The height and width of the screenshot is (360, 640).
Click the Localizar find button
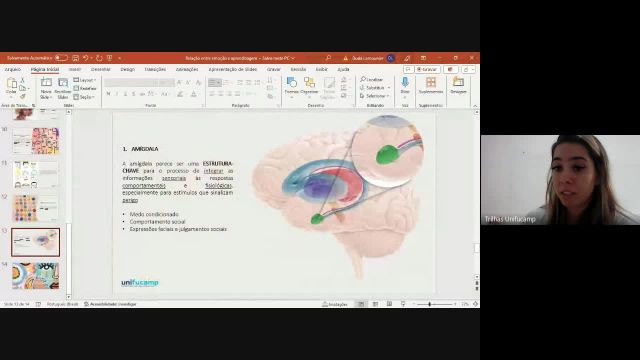(371, 79)
